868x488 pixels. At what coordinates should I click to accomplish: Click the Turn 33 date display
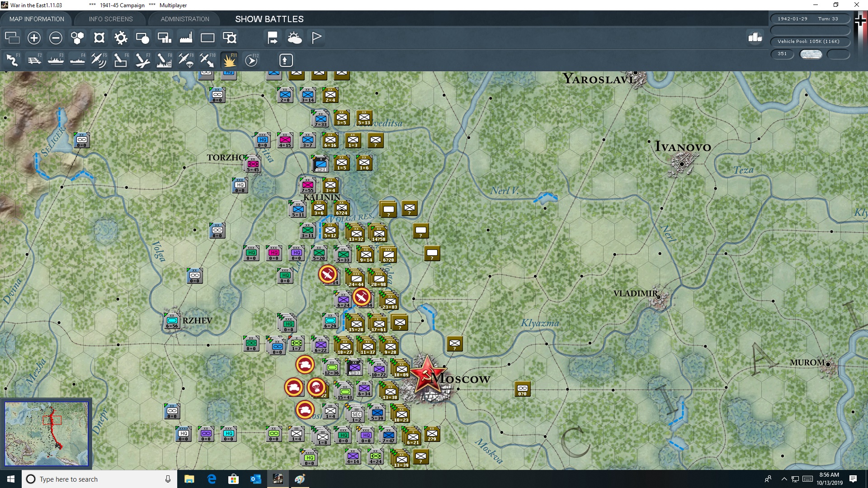(x=810, y=19)
